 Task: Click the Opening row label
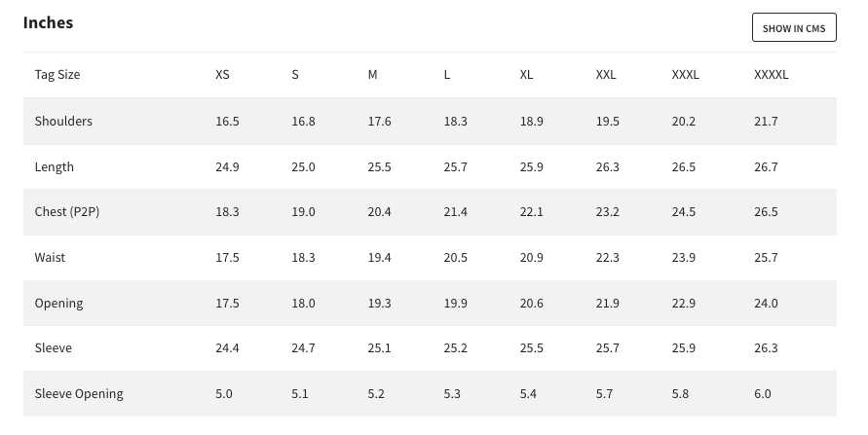(59, 304)
